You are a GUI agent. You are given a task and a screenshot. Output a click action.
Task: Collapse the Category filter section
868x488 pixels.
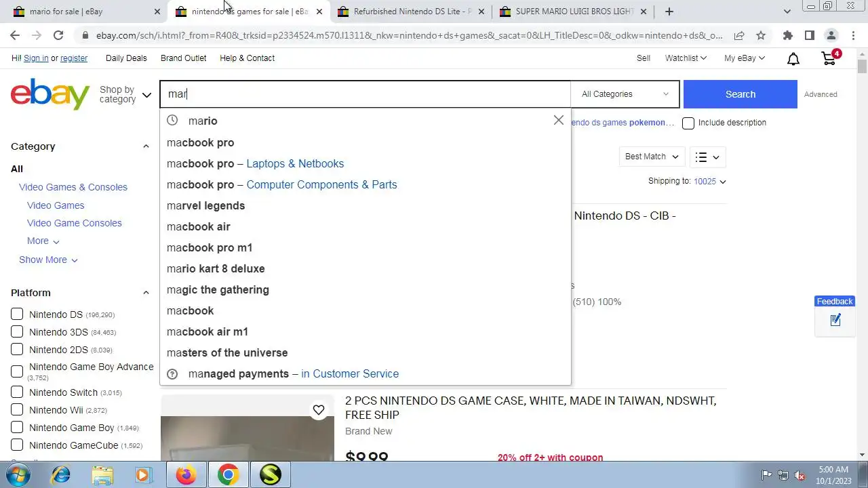(x=146, y=146)
